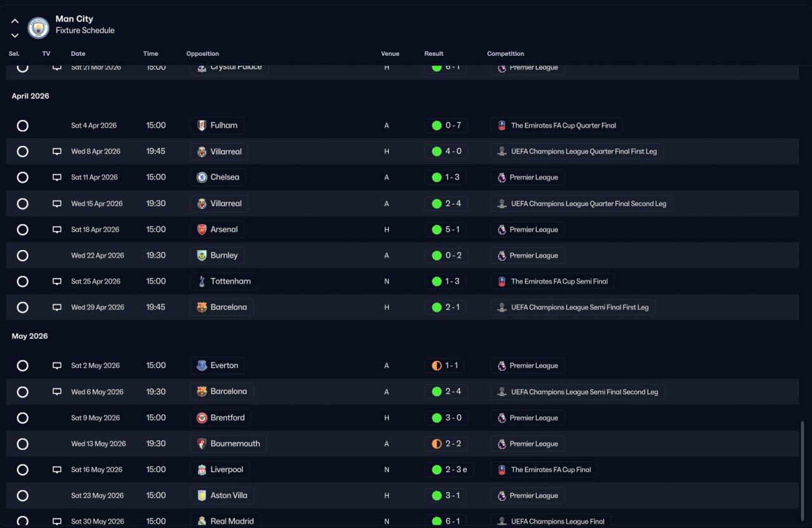The image size is (812, 528).
Task: Open the Premier League link in the Aston Villa row
Action: click(528, 496)
